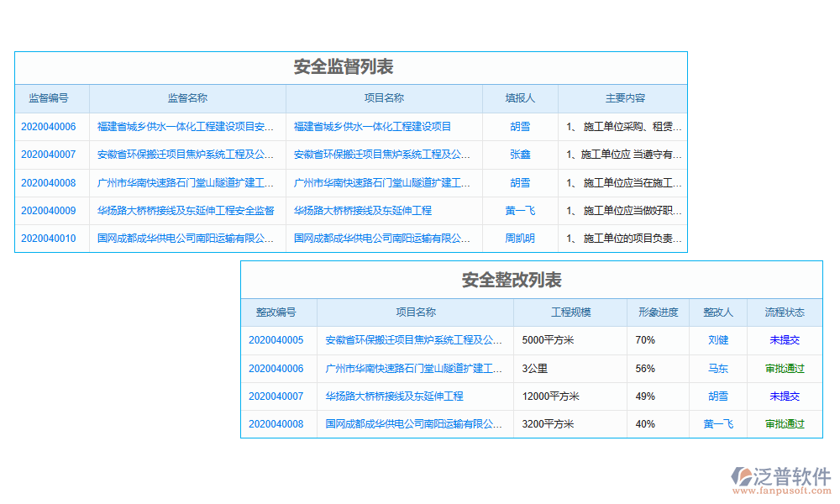Click the 工程规模 column header
Viewport: 840px width, 504px height.
tap(570, 312)
